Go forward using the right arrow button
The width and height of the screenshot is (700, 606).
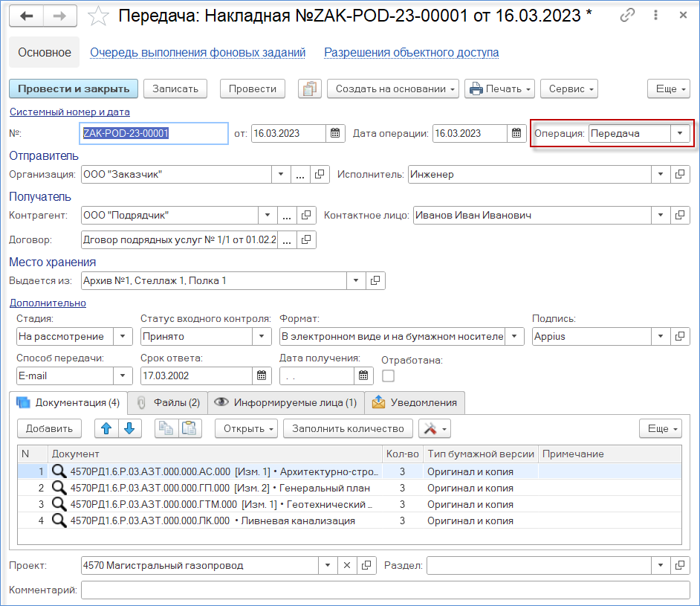pos(60,16)
